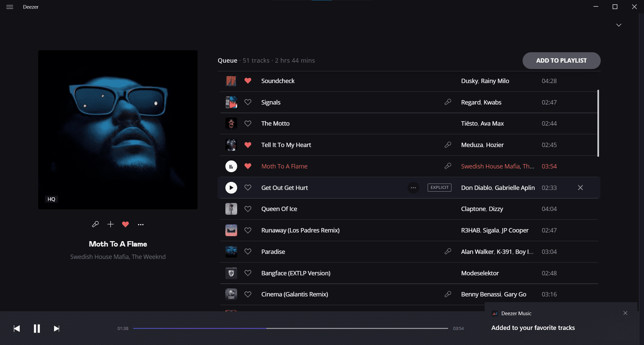
Task: Unfavorite the Soundcheck track
Action: (x=248, y=81)
